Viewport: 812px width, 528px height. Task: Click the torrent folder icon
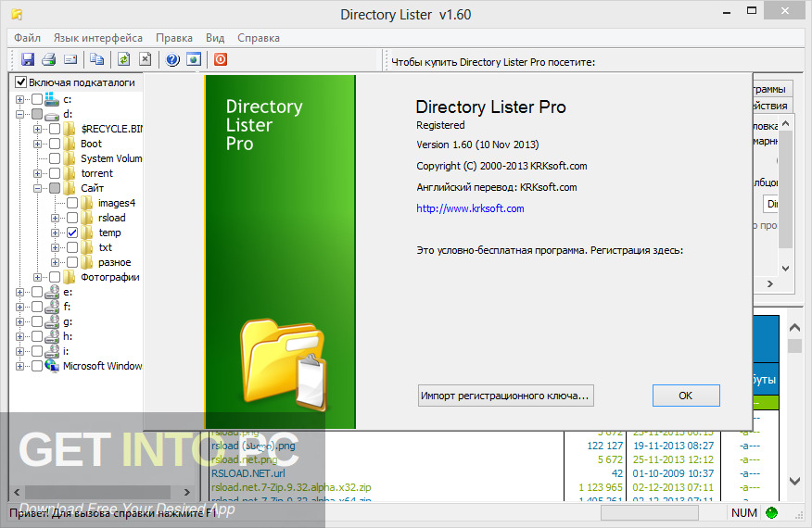pyautogui.click(x=70, y=173)
